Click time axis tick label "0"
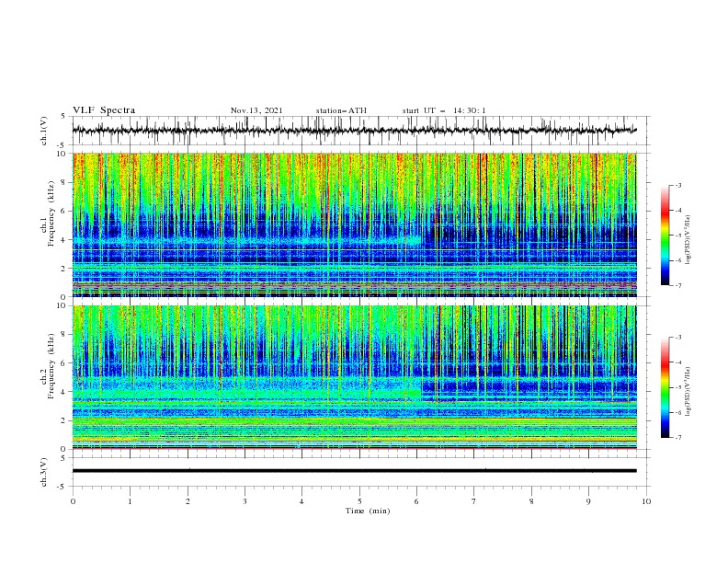 [73, 501]
